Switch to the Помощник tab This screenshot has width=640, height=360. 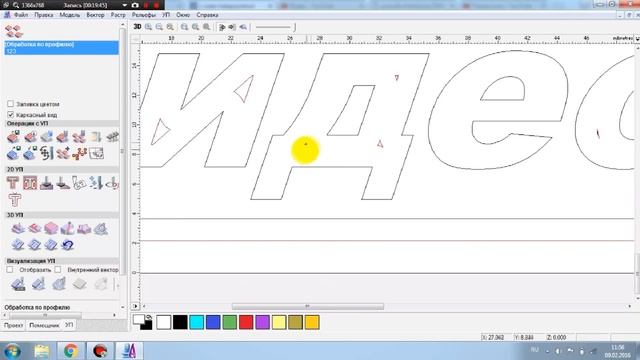(x=44, y=325)
